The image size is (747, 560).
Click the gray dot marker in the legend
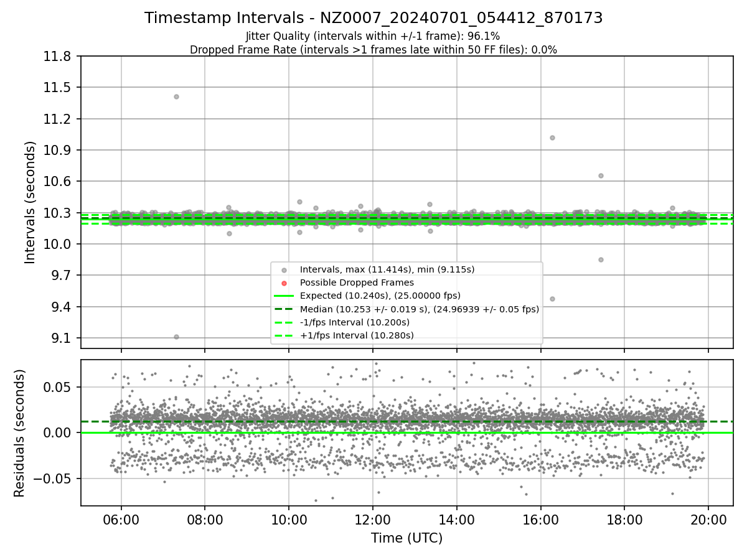[x=284, y=270]
